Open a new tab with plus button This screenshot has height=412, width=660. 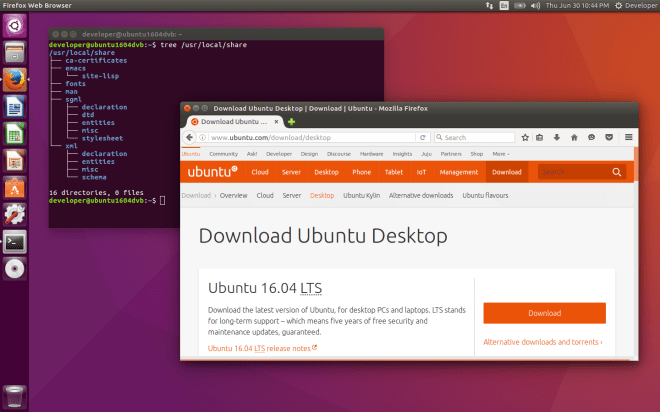(x=292, y=121)
